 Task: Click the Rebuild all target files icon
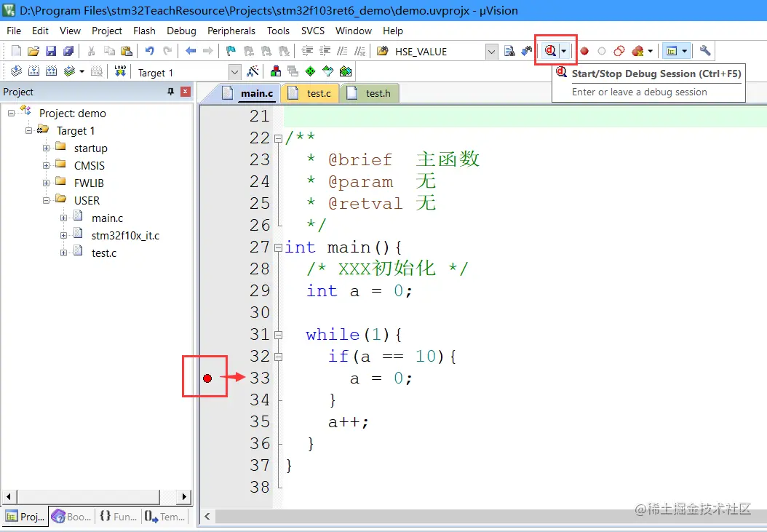click(52, 71)
